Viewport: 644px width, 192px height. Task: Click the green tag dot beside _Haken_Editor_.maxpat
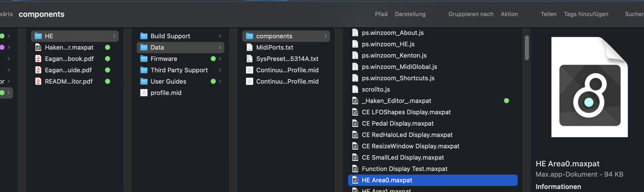(506, 101)
